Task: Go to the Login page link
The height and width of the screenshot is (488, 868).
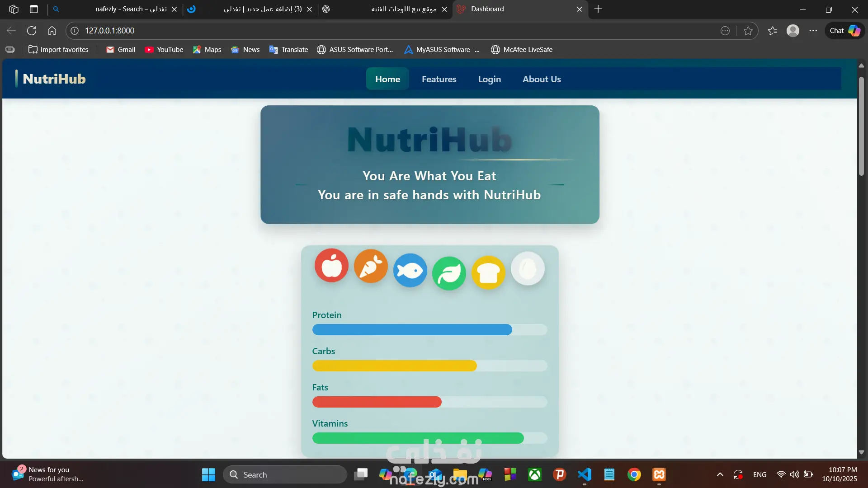Action: point(489,79)
